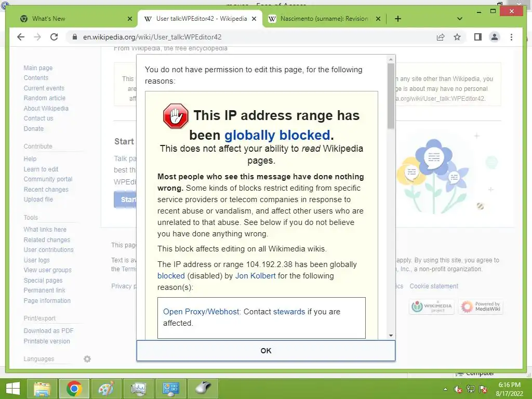The image size is (532, 399).
Task: Follow the blocked link in the dialog text
Action: [x=171, y=276]
